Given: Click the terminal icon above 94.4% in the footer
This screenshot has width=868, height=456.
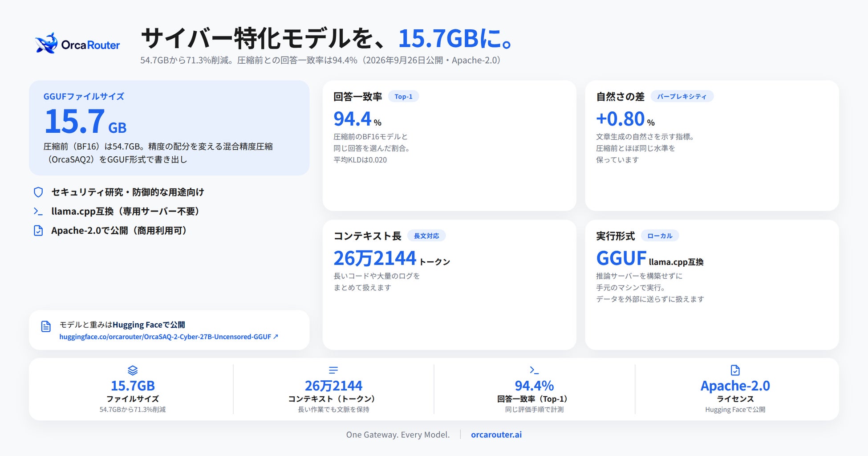Looking at the screenshot, I should click(534, 370).
